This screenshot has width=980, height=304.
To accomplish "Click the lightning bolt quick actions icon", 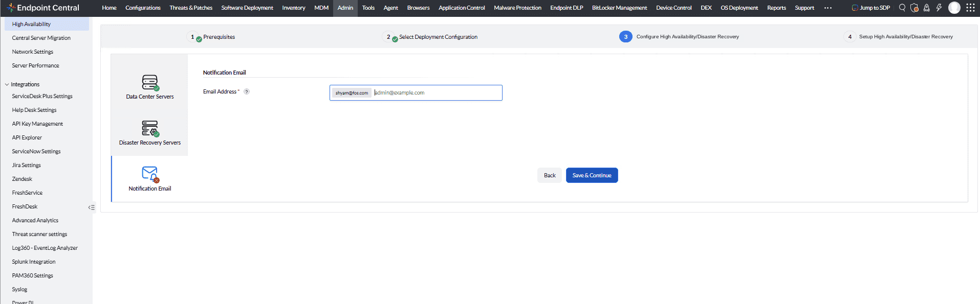I will point(939,8).
